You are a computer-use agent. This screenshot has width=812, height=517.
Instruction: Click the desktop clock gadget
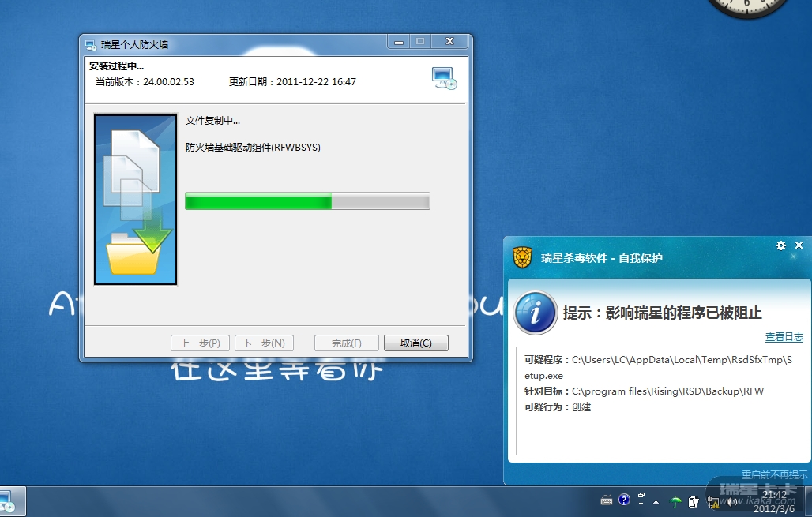(x=747, y=8)
